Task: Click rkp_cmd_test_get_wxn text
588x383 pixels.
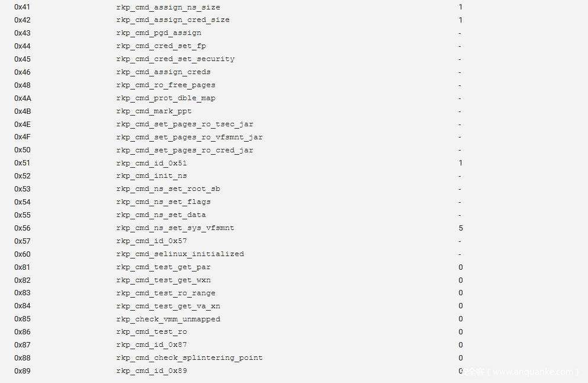Action: tap(163, 280)
